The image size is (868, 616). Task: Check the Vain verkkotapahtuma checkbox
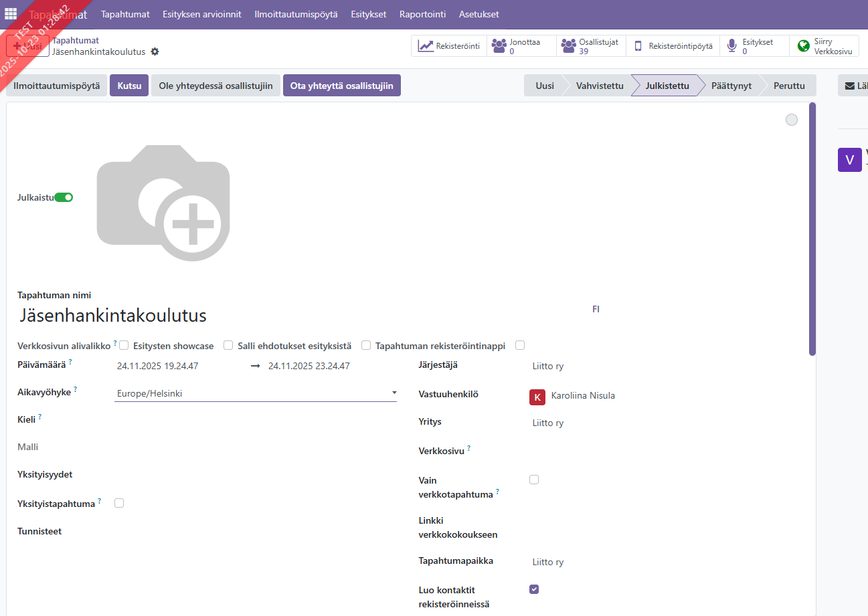[534, 480]
